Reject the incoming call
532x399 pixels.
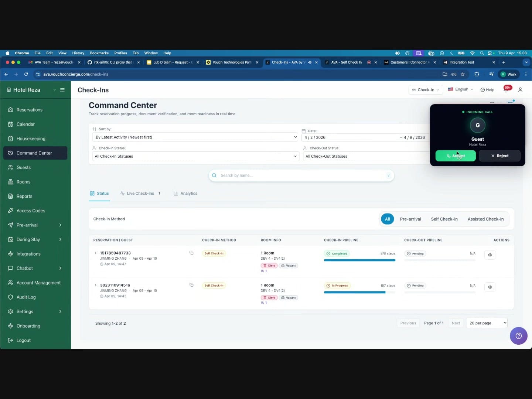point(500,156)
